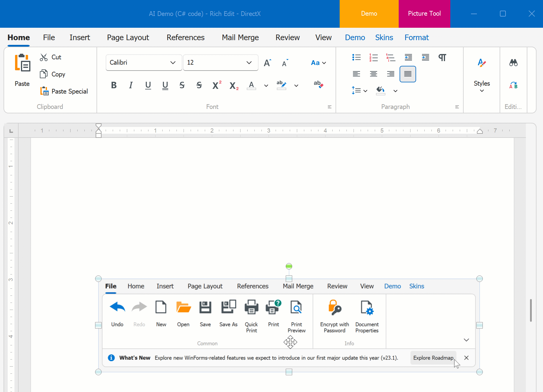Toggle Italic formatting
The width and height of the screenshot is (543, 392).
[x=131, y=85]
